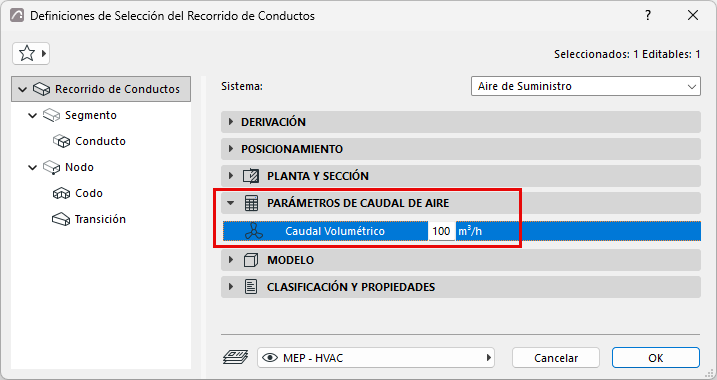Click the Conducto tree item icon
Screen dimensions: 717x380
[61, 141]
